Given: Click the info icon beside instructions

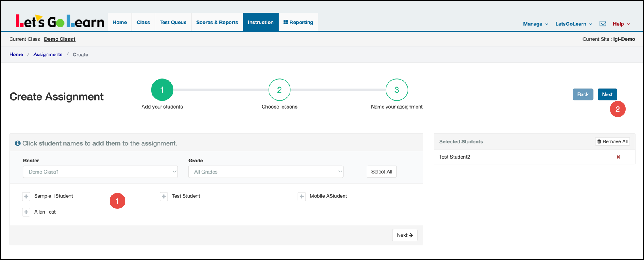Looking at the screenshot, I should 18,143.
